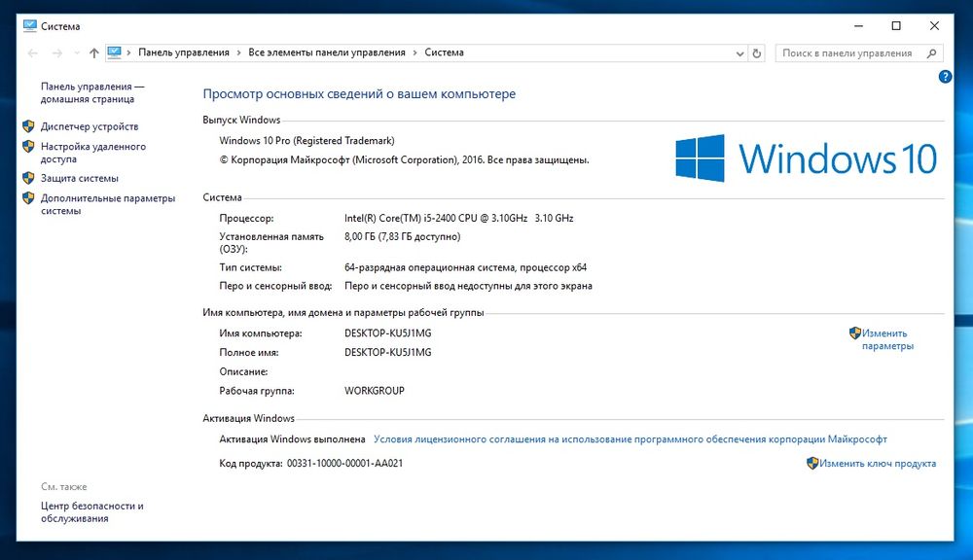Click the computer icon in address bar
This screenshot has width=973, height=560.
point(114,52)
